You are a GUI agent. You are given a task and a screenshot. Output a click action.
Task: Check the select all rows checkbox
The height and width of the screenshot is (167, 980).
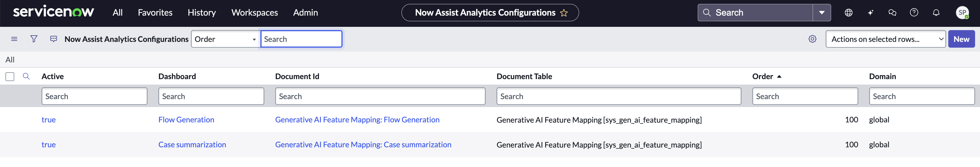coord(10,76)
